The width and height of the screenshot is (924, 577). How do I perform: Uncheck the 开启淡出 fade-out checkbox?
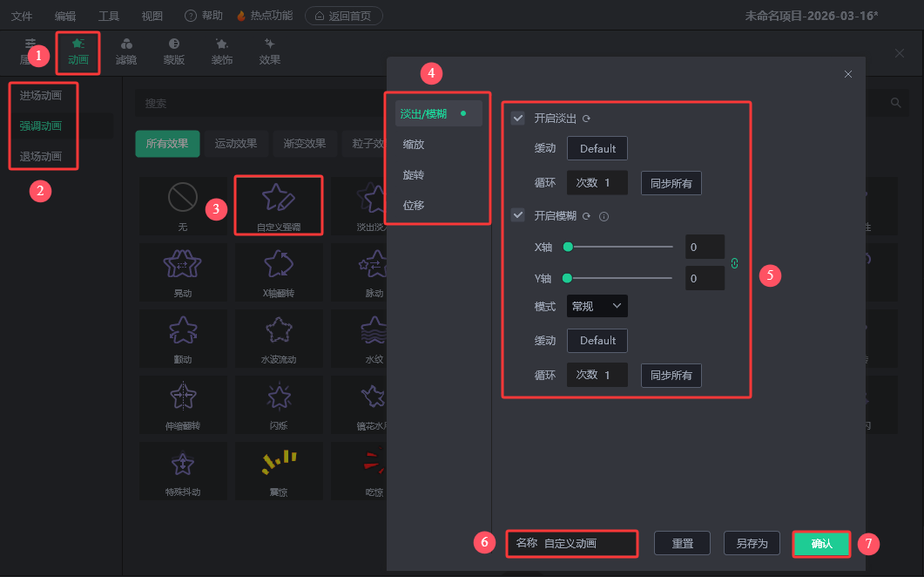coord(518,119)
